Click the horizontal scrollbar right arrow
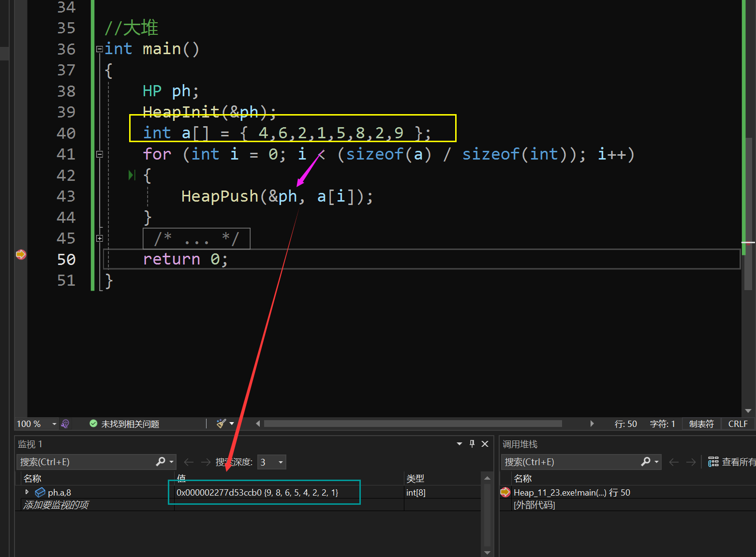Viewport: 756px width, 557px height. pos(592,424)
